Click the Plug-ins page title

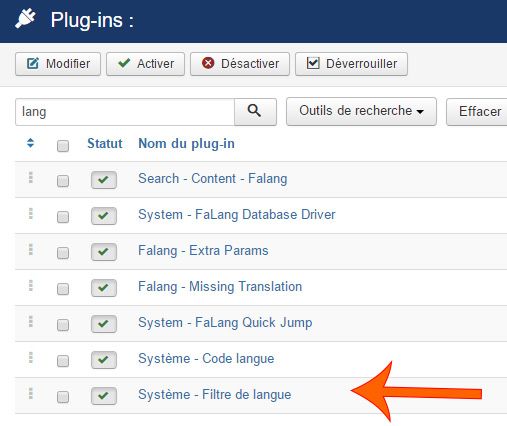(92, 21)
